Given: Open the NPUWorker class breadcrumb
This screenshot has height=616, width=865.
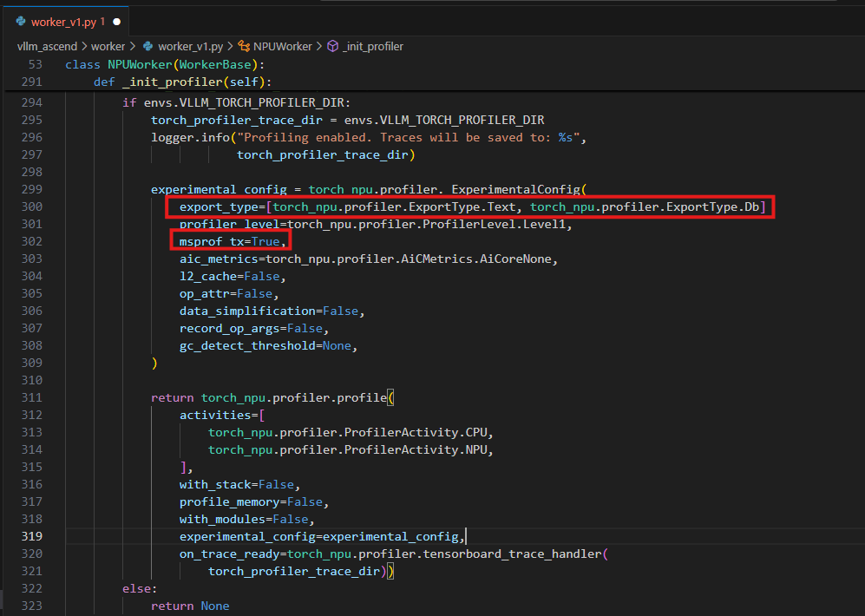Looking at the screenshot, I should (283, 47).
